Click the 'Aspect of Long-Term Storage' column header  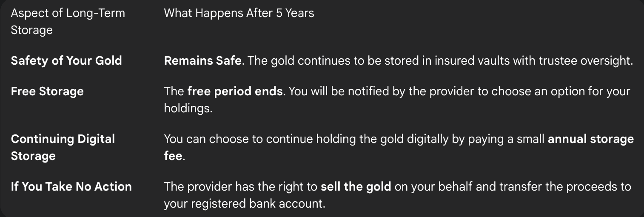click(68, 21)
